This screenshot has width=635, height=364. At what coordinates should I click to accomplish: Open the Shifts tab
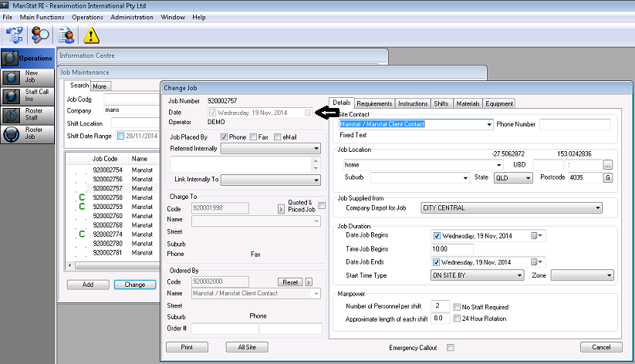441,103
